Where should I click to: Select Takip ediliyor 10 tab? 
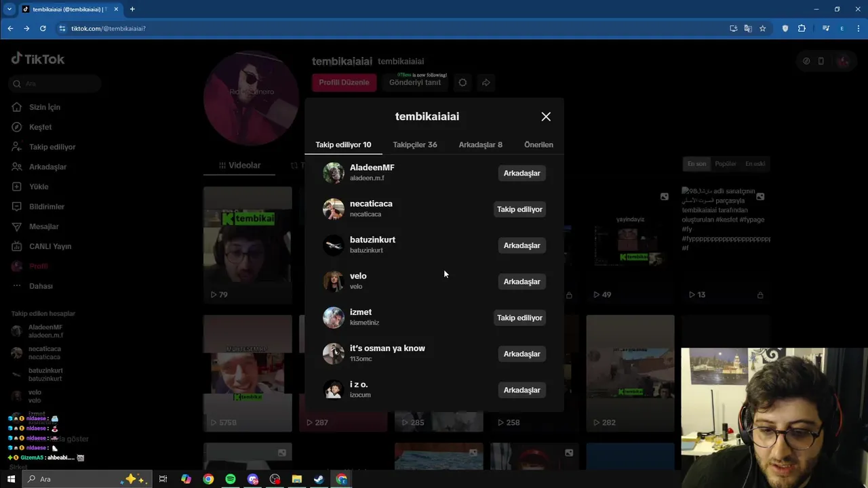343,144
